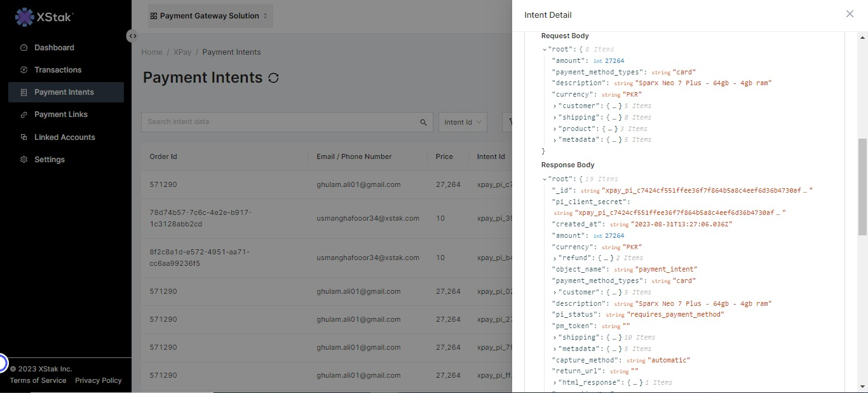Click the Linked Accounts sidebar icon
Image resolution: width=868 pixels, height=393 pixels.
point(24,137)
